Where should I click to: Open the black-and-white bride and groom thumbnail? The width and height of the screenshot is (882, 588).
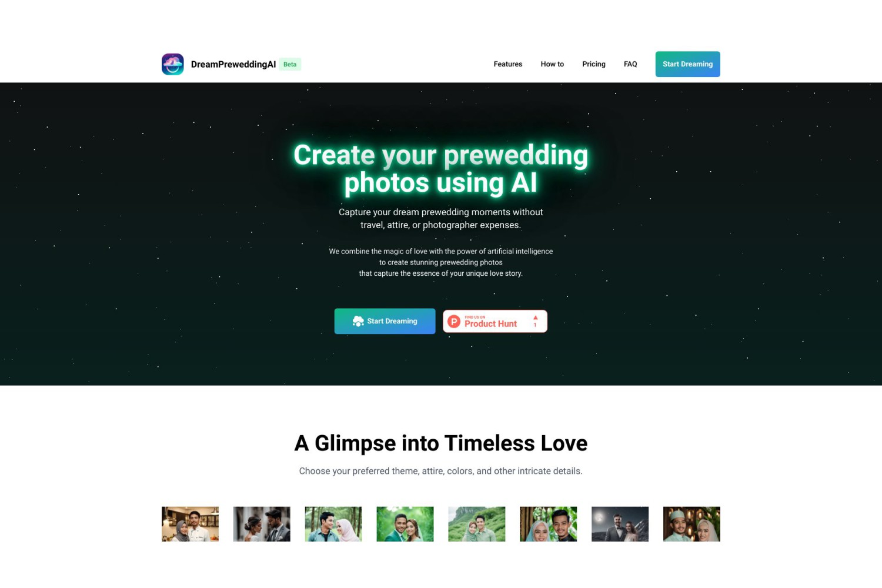[x=262, y=524]
